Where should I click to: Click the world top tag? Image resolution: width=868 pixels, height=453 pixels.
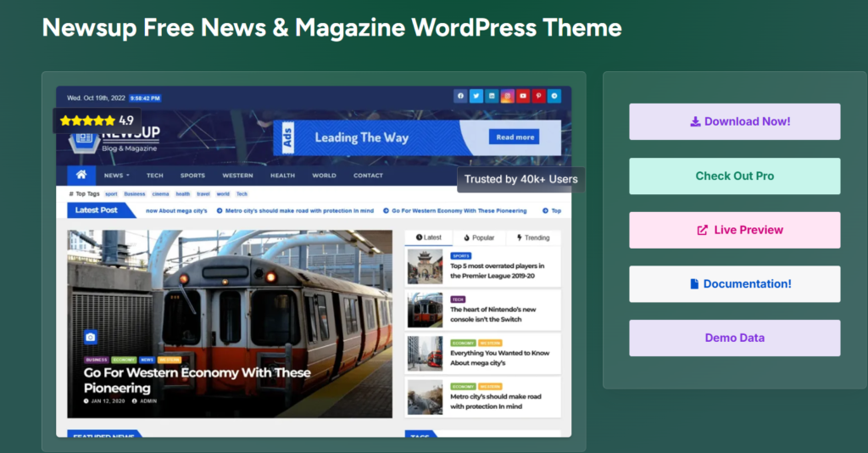(x=223, y=193)
